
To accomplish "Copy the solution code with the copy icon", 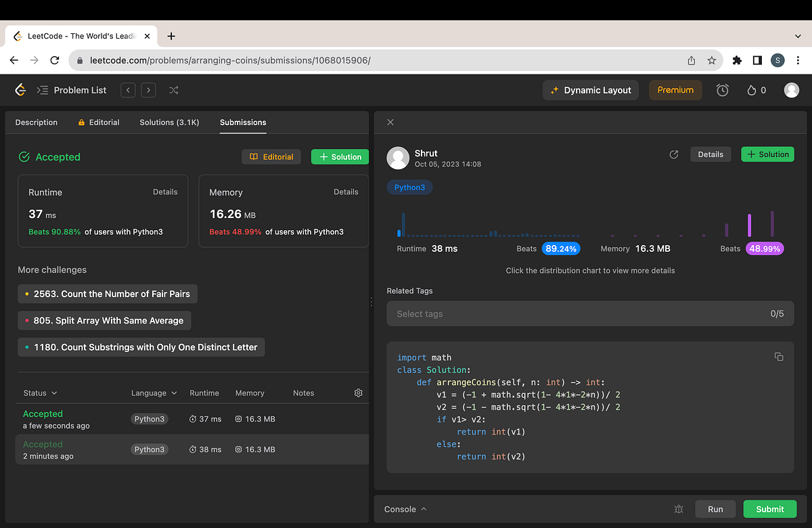I will click(778, 356).
